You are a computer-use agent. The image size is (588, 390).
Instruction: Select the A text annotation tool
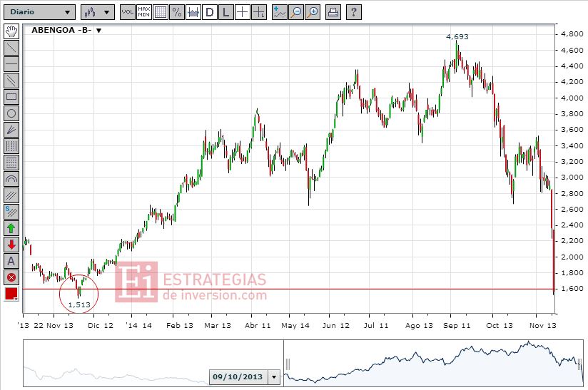click(x=11, y=261)
